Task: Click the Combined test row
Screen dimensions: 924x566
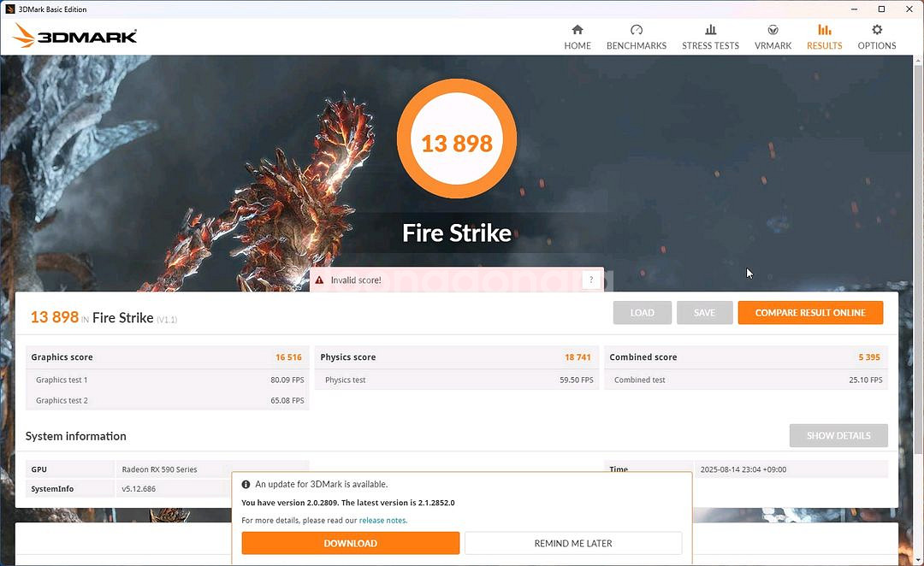Action: point(746,380)
